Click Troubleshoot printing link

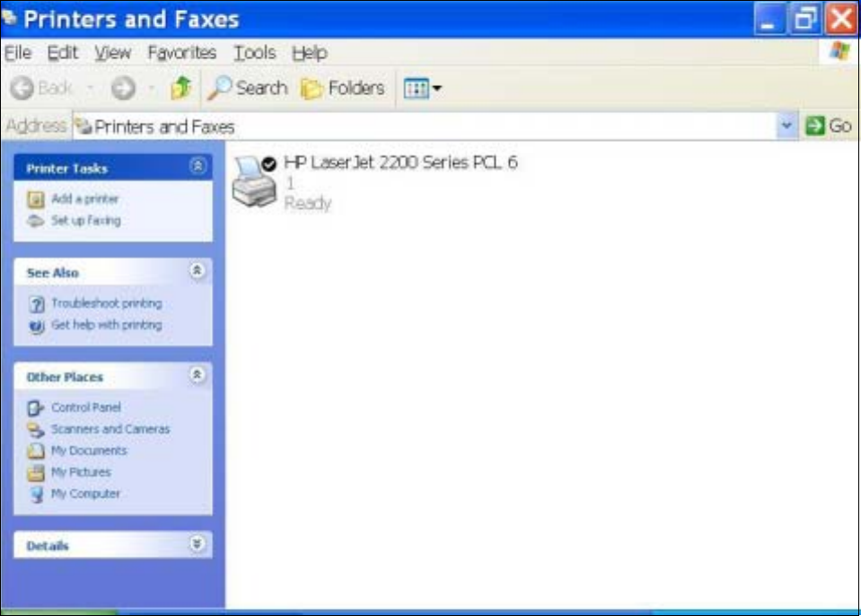[x=107, y=303]
